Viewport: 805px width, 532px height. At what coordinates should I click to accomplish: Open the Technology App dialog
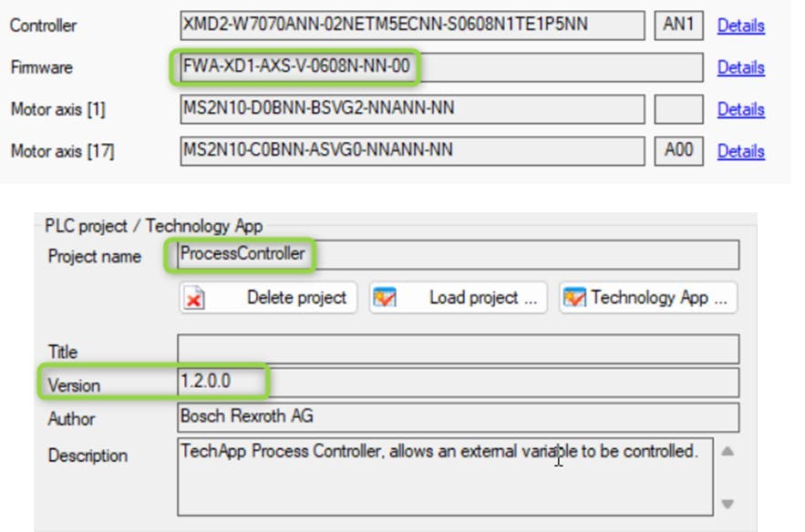pyautogui.click(x=647, y=298)
